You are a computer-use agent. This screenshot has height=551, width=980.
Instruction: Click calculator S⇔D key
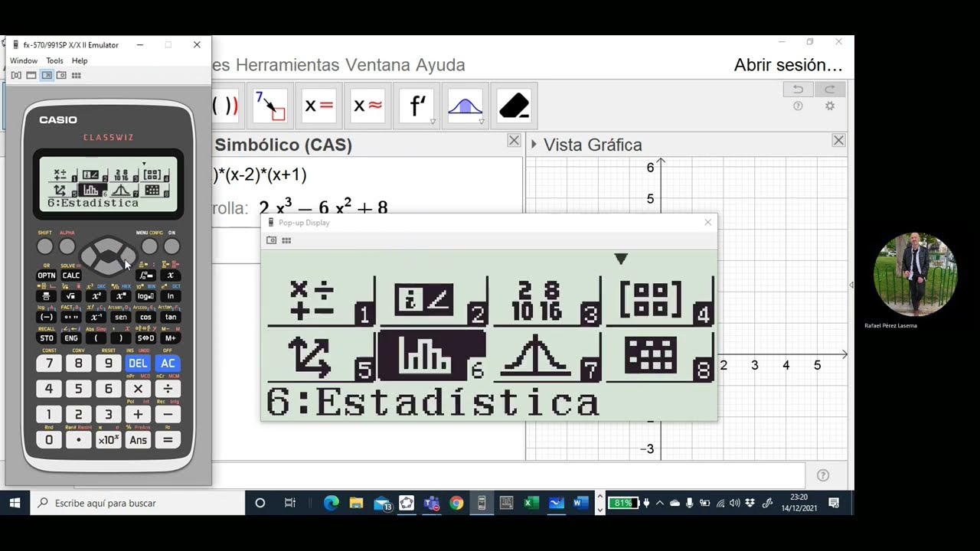[x=145, y=338]
